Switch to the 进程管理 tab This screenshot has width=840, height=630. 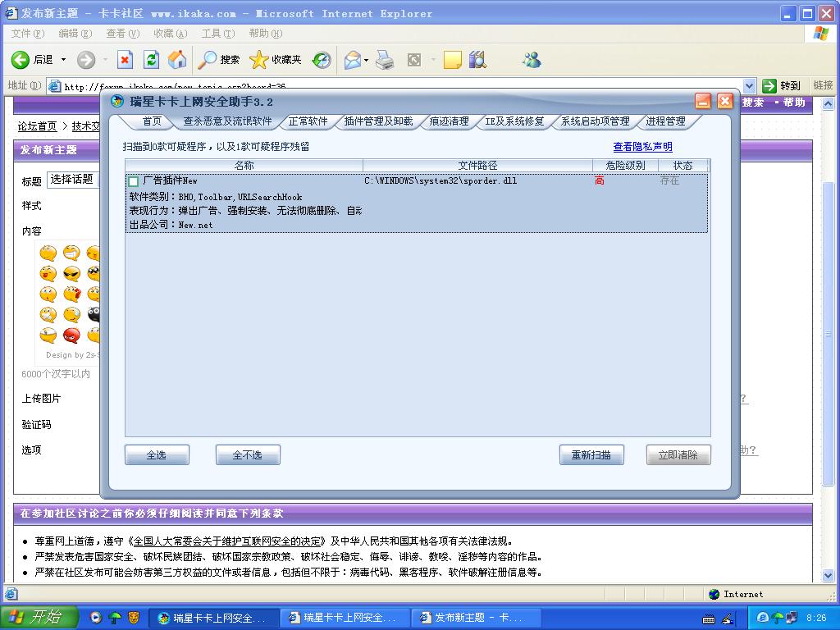point(665,121)
